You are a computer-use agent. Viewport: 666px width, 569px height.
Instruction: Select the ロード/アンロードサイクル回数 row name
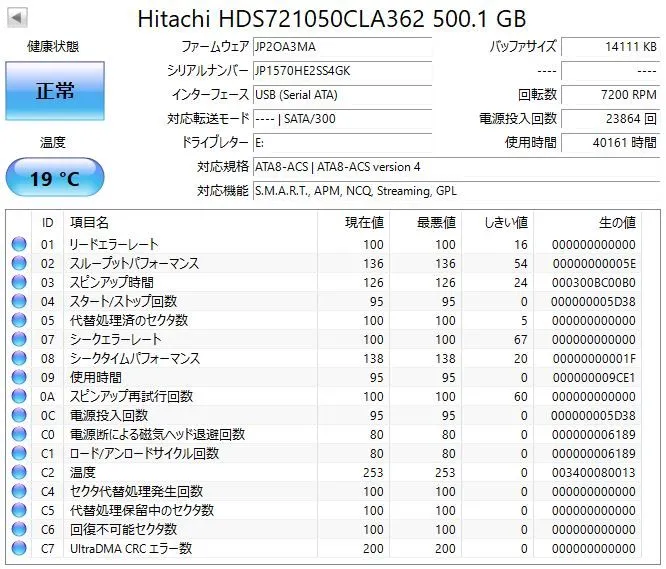click(144, 453)
